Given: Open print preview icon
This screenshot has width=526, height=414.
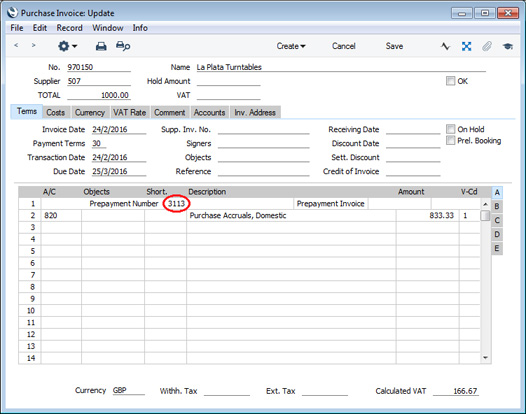Looking at the screenshot, I should coord(123,46).
